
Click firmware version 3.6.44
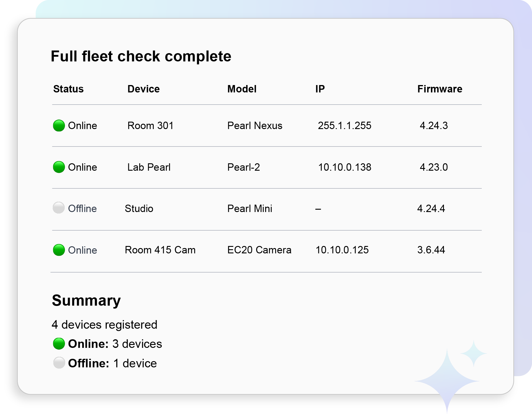(x=431, y=250)
